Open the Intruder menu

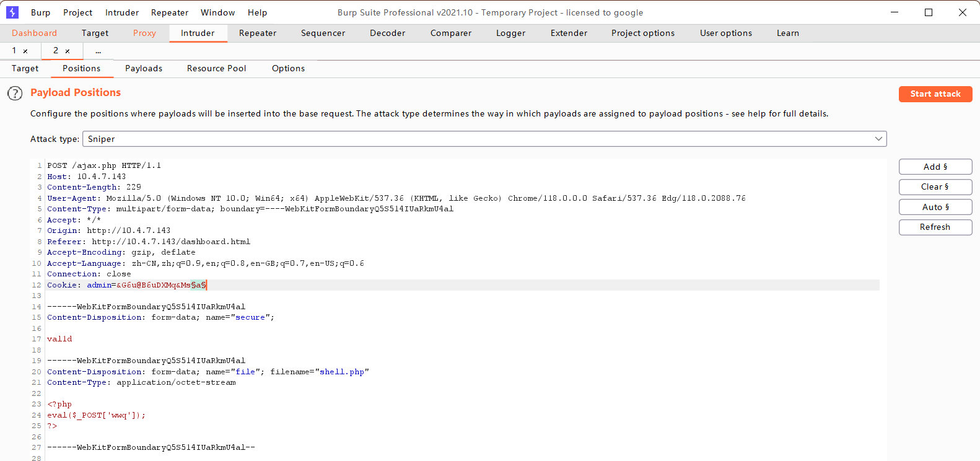click(122, 12)
